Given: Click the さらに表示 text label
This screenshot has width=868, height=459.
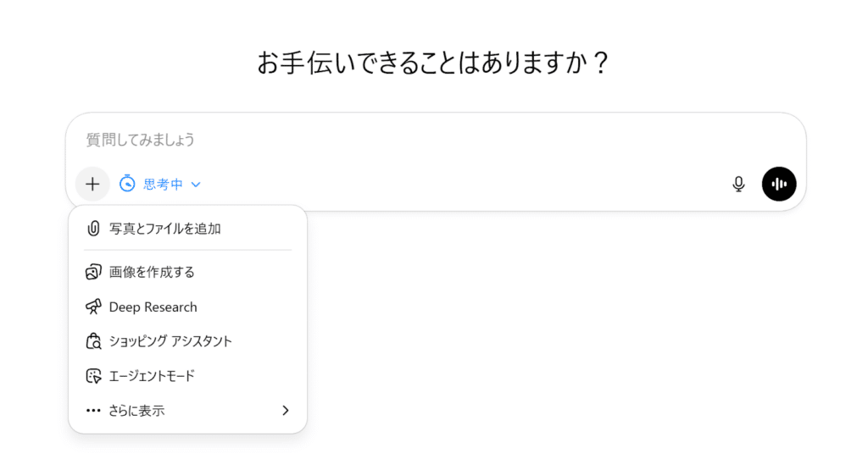Looking at the screenshot, I should [137, 411].
